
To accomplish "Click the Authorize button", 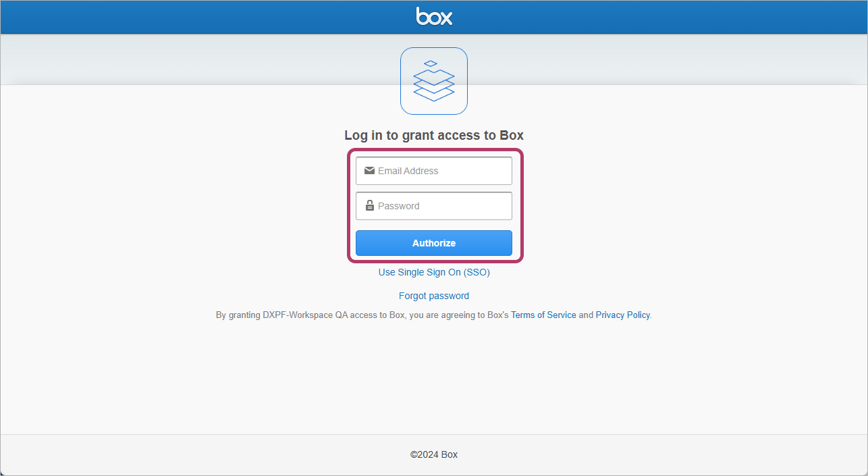I will [x=434, y=243].
